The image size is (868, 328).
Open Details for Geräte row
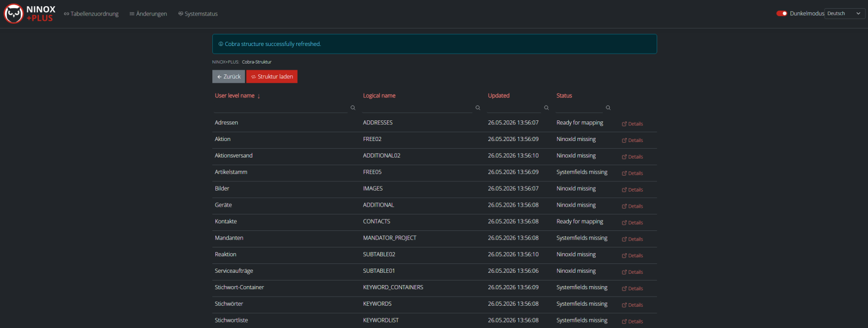click(632, 207)
